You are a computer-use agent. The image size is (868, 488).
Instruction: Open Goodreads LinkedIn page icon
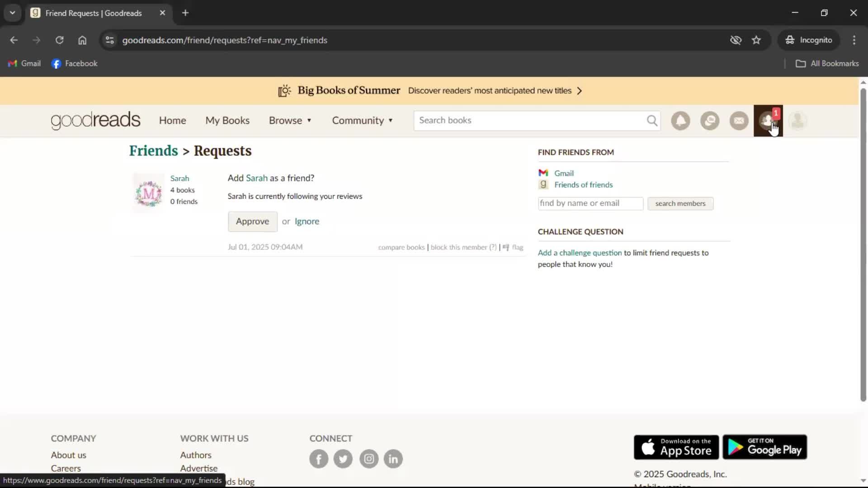click(x=393, y=459)
